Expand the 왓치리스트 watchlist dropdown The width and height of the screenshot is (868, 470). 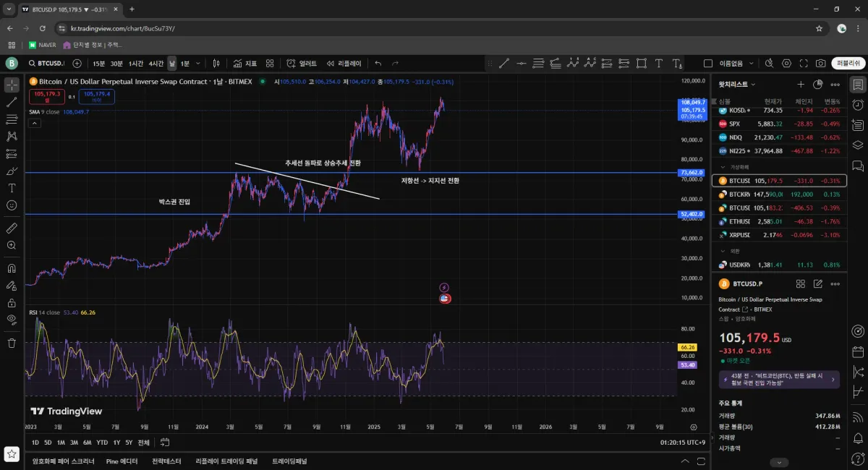(737, 85)
